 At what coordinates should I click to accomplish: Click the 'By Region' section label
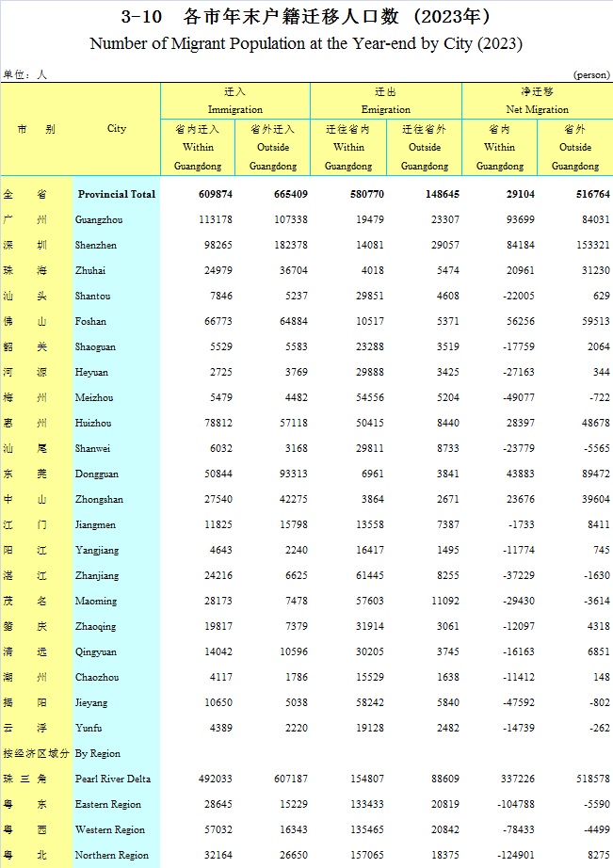tap(98, 754)
